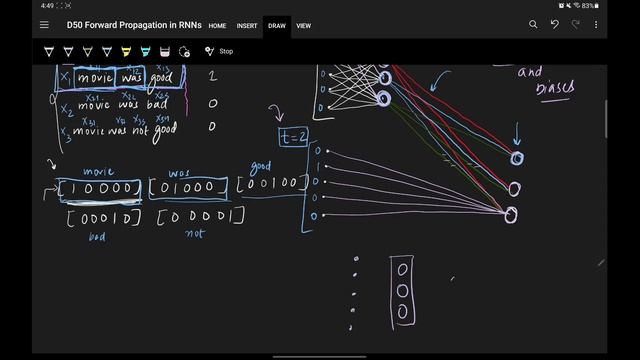Open the hamburger navigation menu
640x360 pixels.
tap(44, 25)
